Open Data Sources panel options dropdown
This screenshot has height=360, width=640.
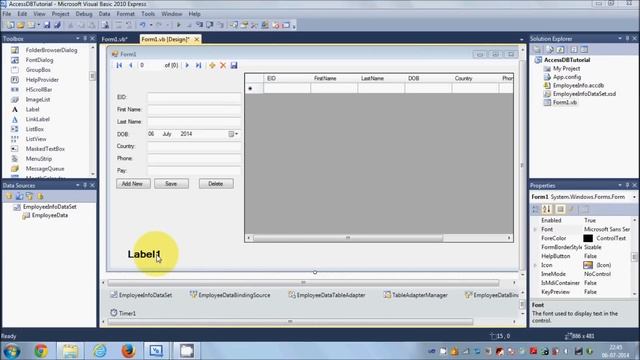78,185
